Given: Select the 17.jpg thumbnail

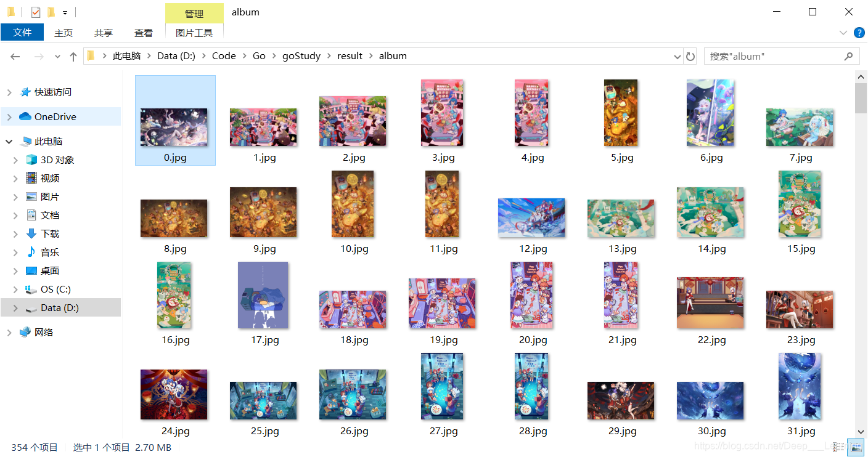Looking at the screenshot, I should click(263, 295).
